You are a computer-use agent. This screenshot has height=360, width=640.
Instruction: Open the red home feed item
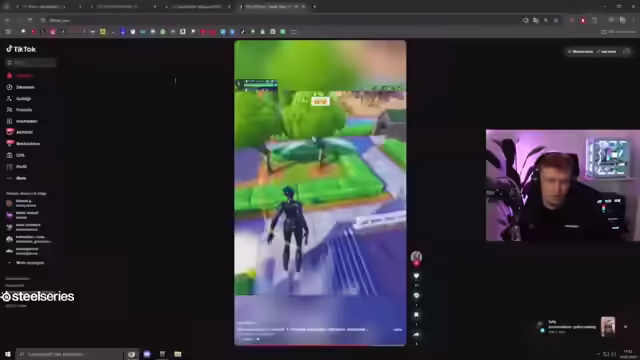coord(20,76)
